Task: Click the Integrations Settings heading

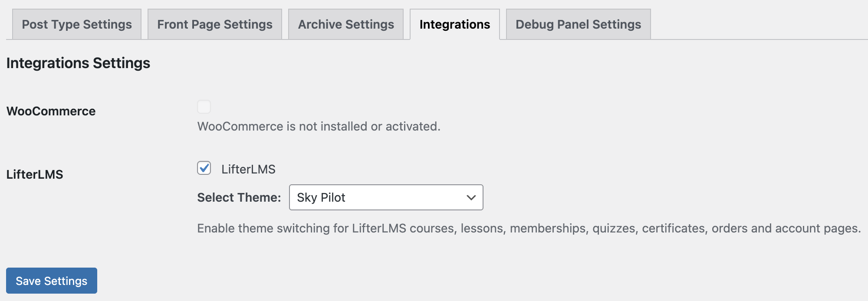Action: (x=78, y=63)
